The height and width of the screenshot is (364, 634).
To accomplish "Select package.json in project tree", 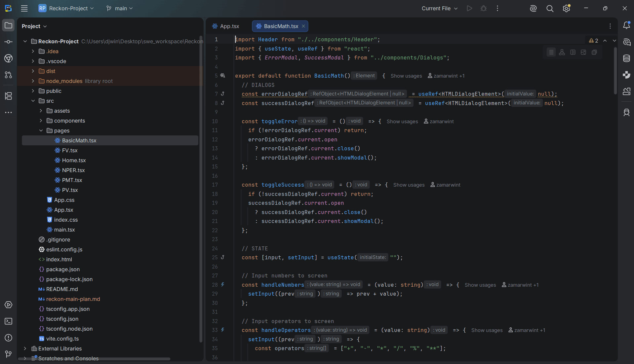I will pos(110,269).
